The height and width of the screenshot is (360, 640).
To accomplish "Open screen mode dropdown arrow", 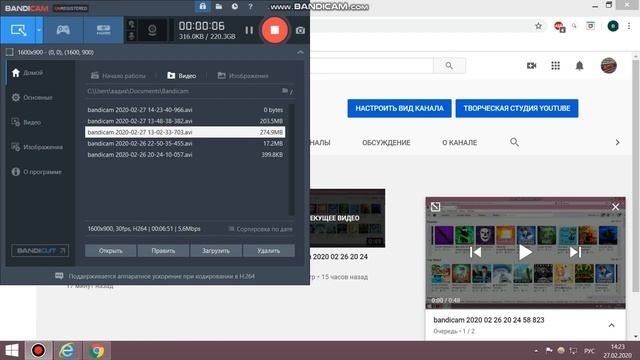I will pos(39,30).
